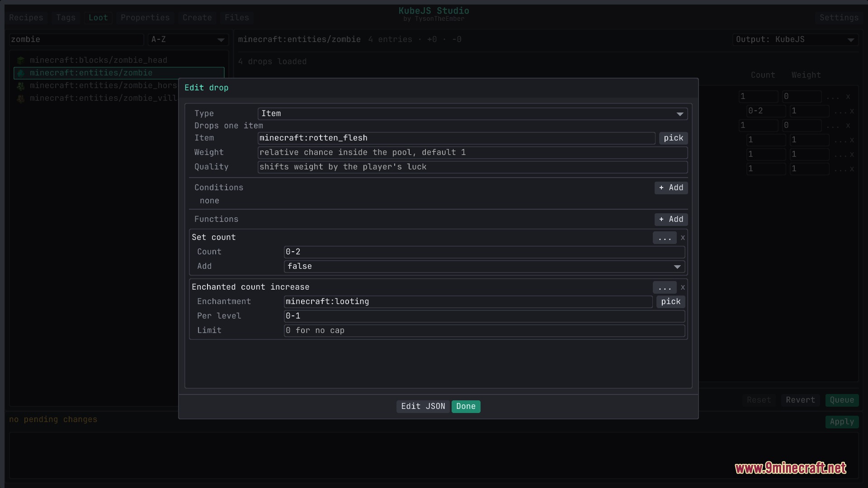Screen dimensions: 868x488
Task: Click the '4 drops loaded' status text
Action: coord(272,62)
